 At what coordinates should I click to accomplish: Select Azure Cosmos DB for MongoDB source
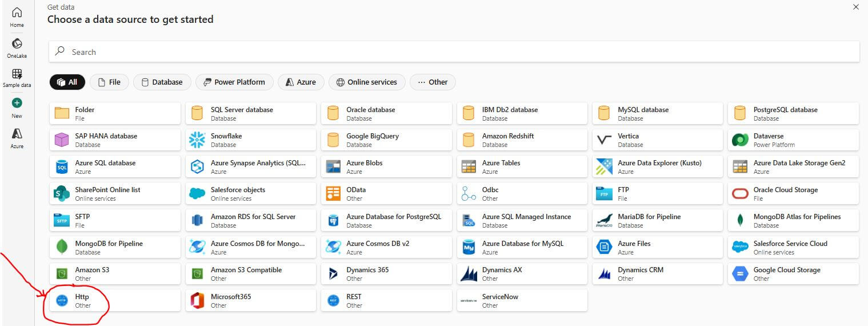coord(251,247)
